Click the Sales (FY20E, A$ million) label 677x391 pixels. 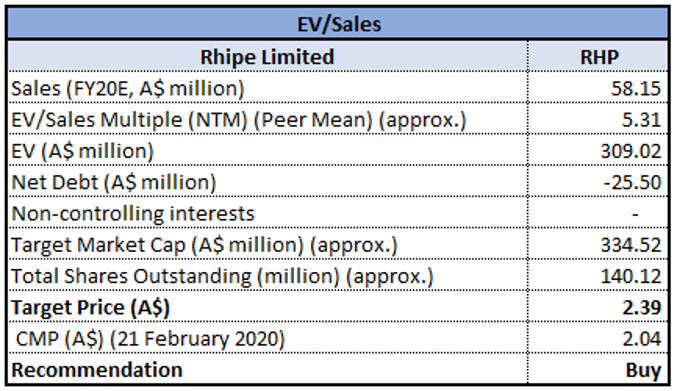tap(128, 88)
